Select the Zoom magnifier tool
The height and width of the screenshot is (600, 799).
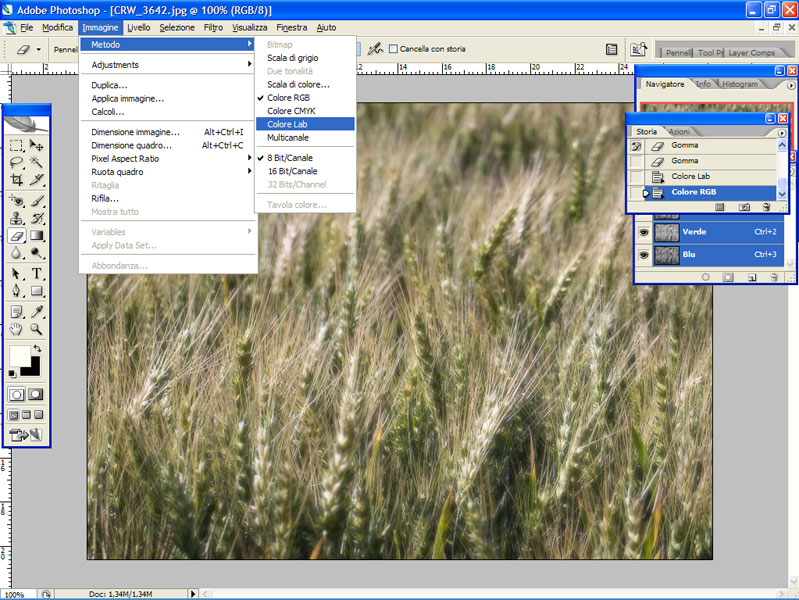[37, 329]
